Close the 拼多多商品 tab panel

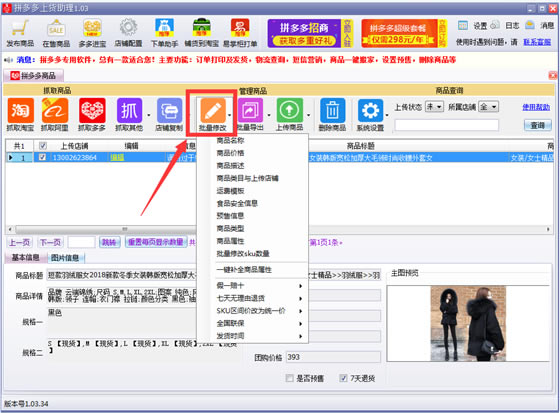pos(552,75)
